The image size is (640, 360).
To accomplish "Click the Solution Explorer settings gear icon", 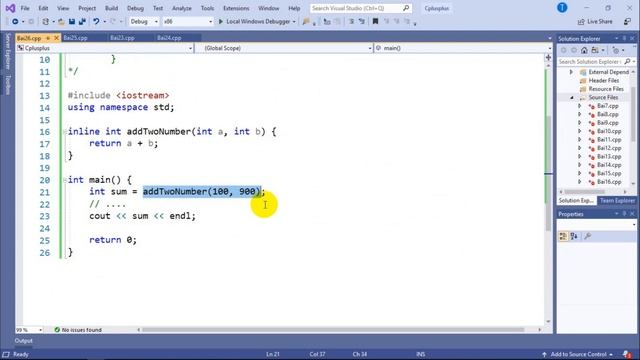I will pos(616,50).
